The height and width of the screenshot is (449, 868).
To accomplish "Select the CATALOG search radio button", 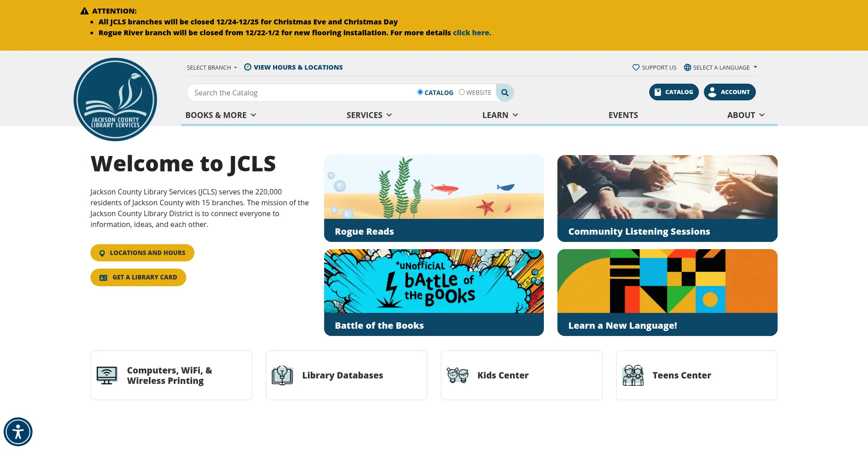I will (420, 92).
